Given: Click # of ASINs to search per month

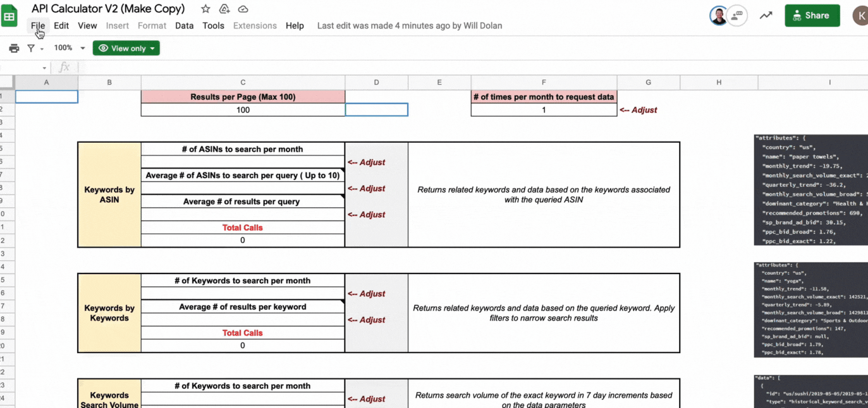Looking at the screenshot, I should 243,149.
